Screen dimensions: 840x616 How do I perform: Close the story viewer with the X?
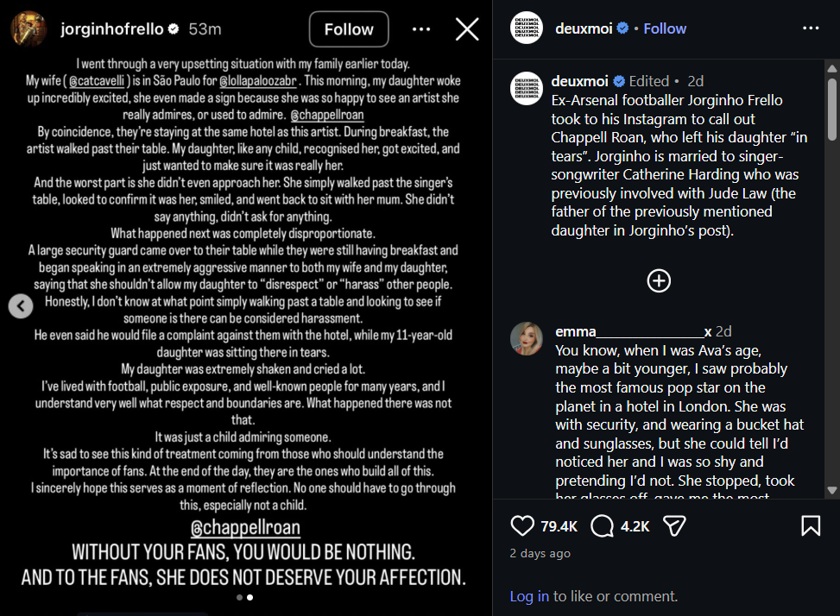(x=467, y=29)
